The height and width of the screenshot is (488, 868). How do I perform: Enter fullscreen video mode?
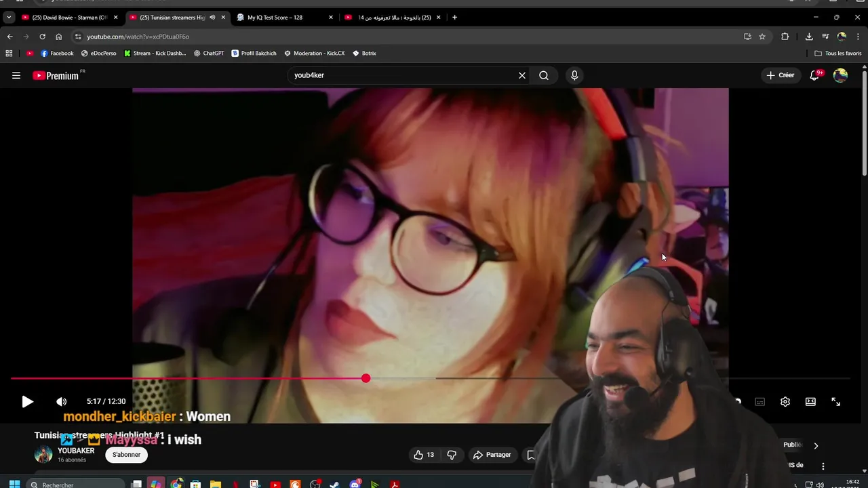click(x=835, y=401)
